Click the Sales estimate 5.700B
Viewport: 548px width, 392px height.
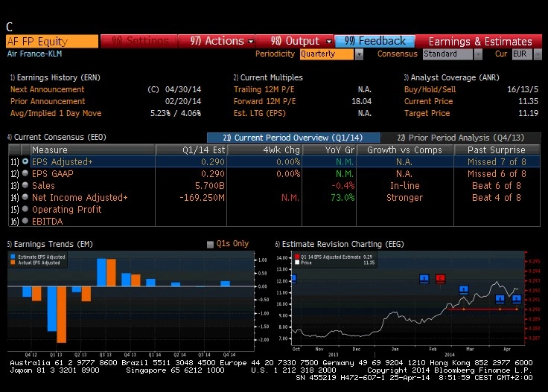pyautogui.click(x=210, y=185)
